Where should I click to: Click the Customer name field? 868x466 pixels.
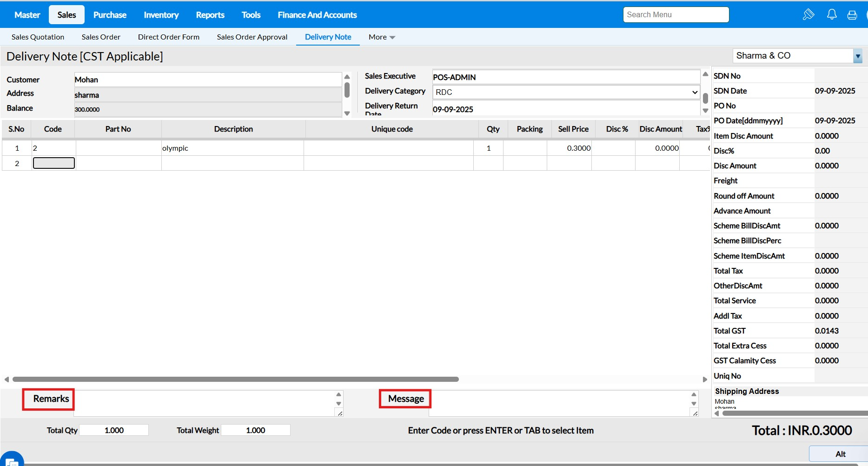pos(208,80)
